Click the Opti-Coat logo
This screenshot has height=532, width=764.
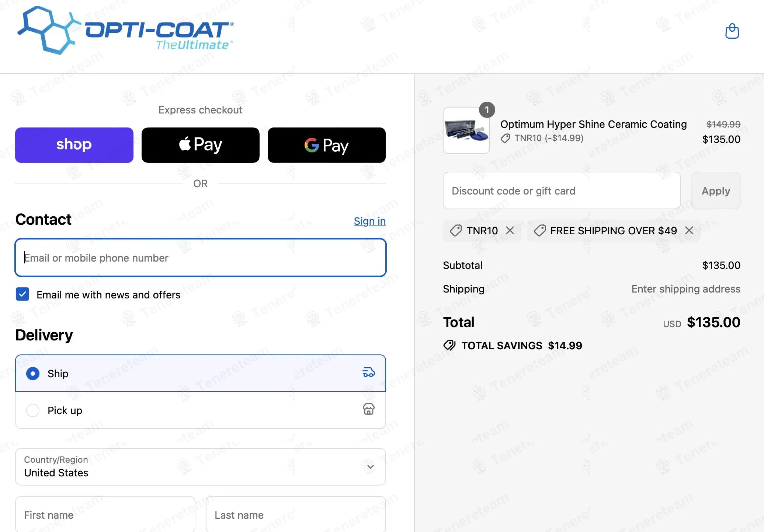click(126, 31)
